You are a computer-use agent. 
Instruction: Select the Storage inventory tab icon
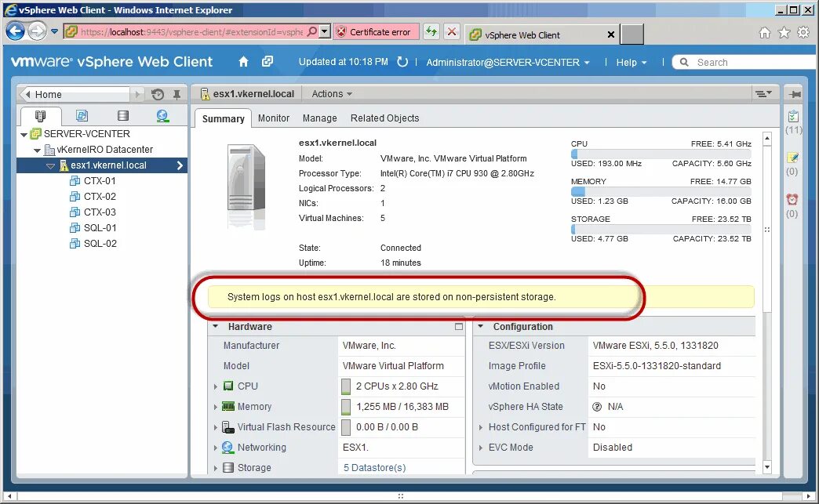[122, 116]
